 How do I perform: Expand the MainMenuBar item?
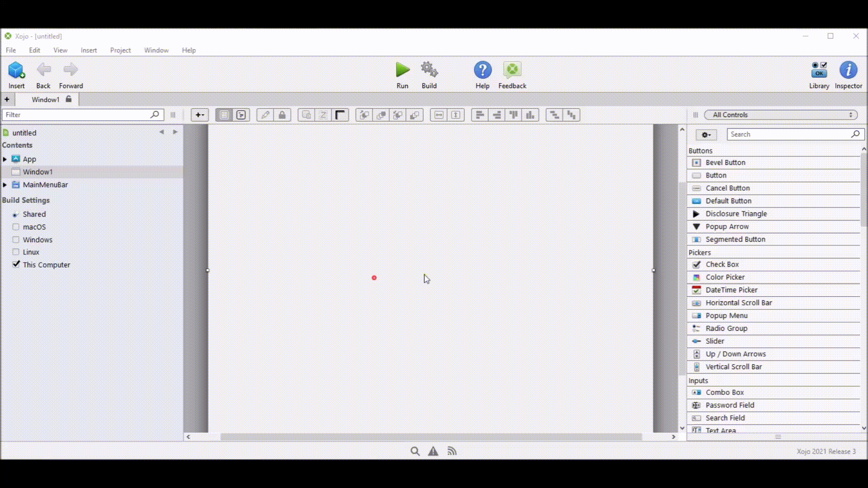(5, 184)
